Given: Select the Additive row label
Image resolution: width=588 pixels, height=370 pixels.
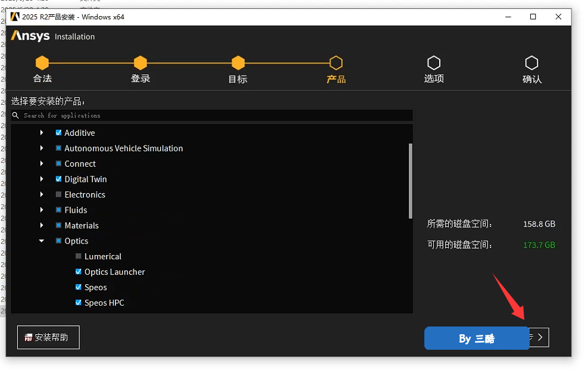Looking at the screenshot, I should click(x=80, y=133).
